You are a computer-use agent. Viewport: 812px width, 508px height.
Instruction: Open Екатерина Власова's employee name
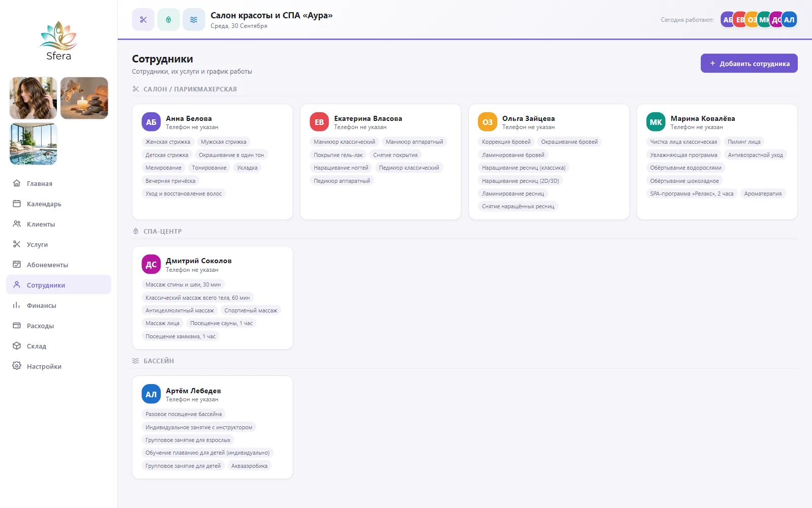pyautogui.click(x=368, y=118)
